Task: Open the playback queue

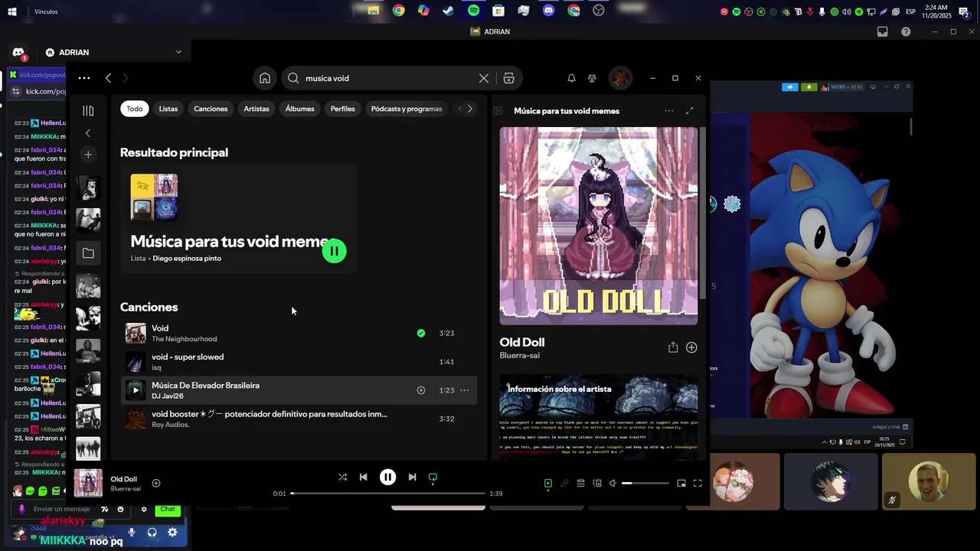Action: pyautogui.click(x=581, y=483)
